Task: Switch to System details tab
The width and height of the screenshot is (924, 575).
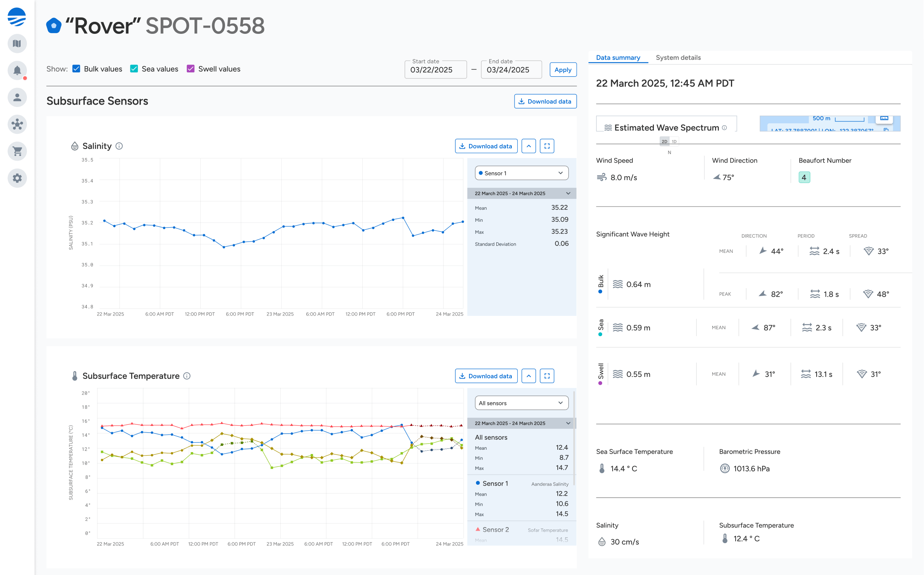Action: (x=678, y=58)
